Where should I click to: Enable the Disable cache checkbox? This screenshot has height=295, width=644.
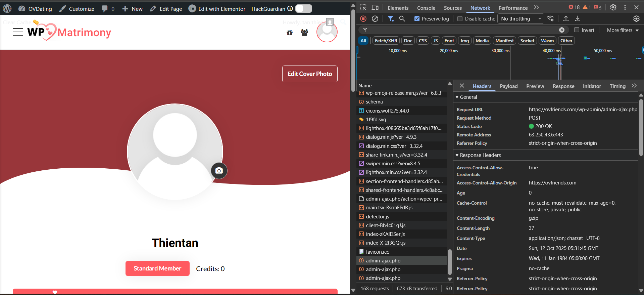pos(460,19)
